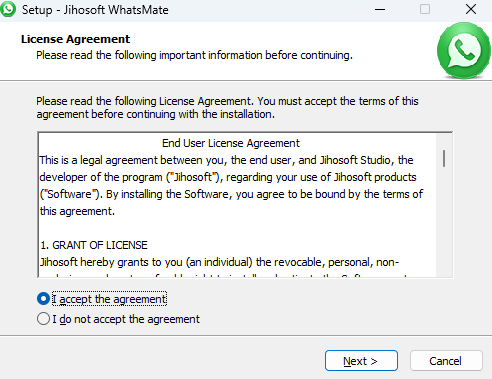
Task: Click the "License Agreement" bold heading
Action: click(75, 39)
